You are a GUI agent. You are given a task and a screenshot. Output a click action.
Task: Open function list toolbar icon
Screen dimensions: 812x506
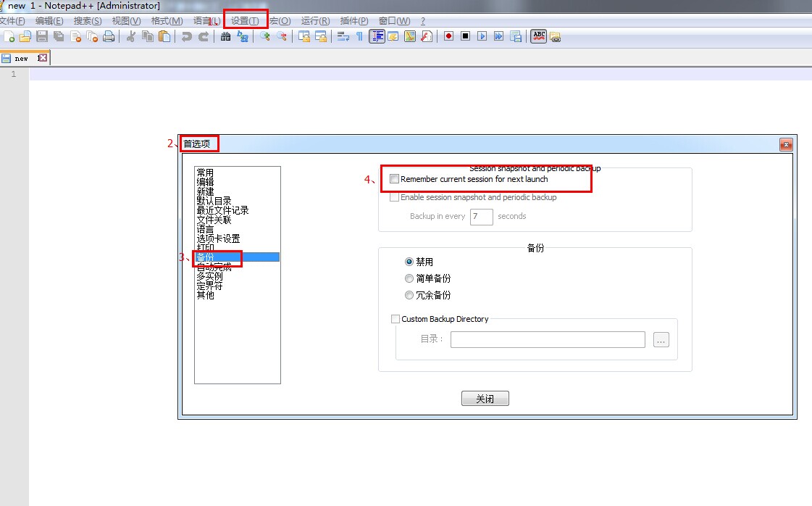pos(426,36)
